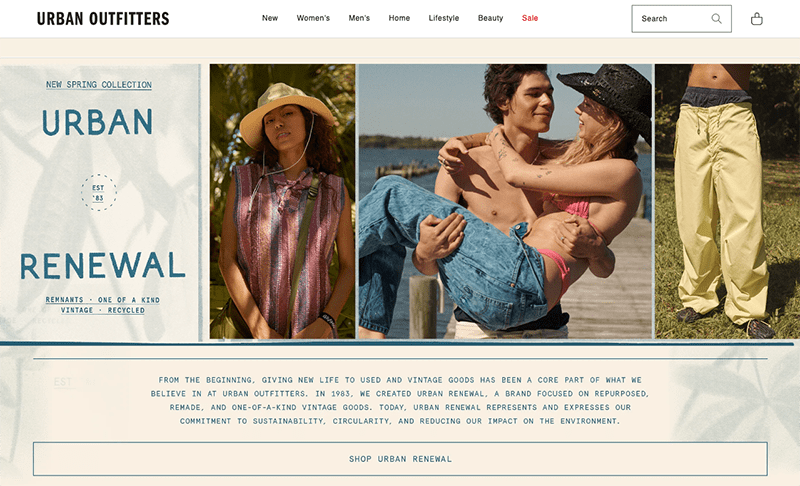
Task: Open the Home menu
Action: tap(399, 18)
